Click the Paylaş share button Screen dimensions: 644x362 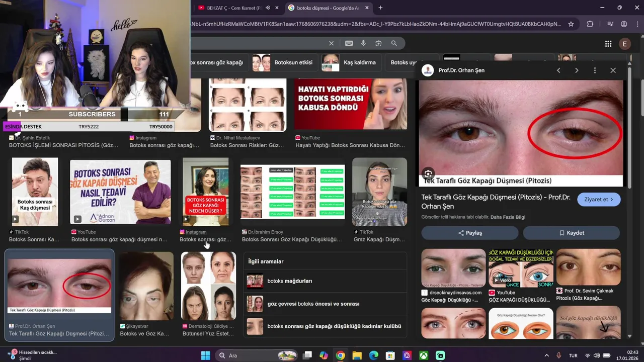(470, 233)
